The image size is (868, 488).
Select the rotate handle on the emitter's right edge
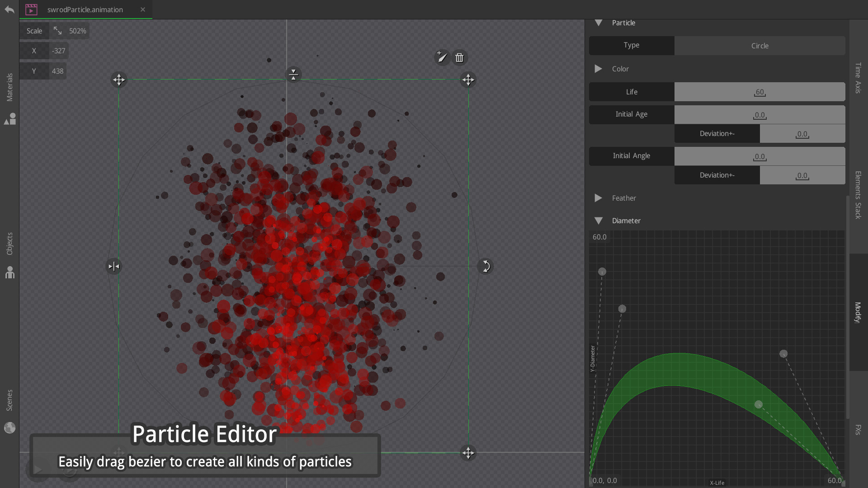pyautogui.click(x=485, y=266)
